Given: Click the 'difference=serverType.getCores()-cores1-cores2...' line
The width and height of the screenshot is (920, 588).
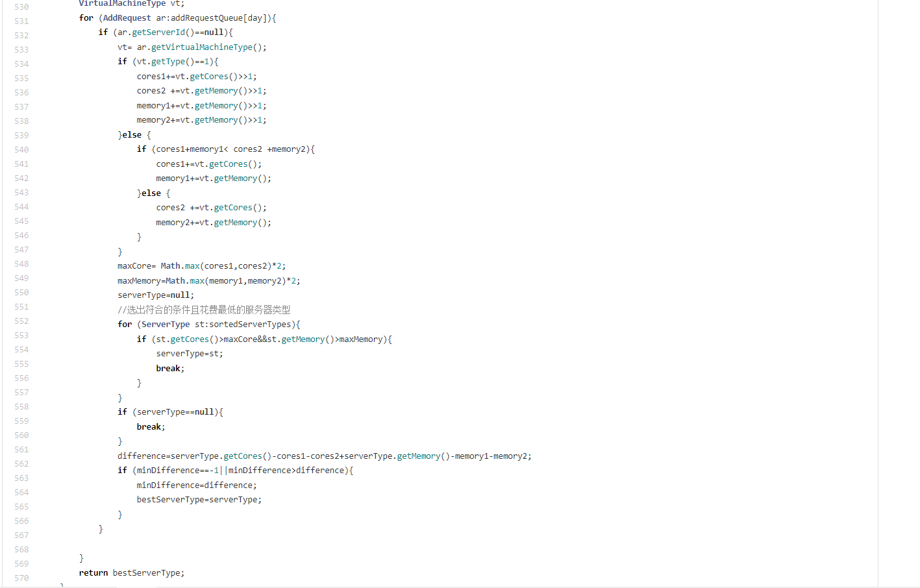Looking at the screenshot, I should tap(325, 456).
